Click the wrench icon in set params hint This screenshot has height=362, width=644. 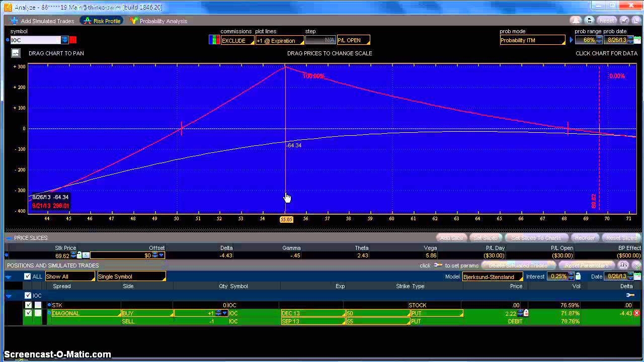coord(438,265)
